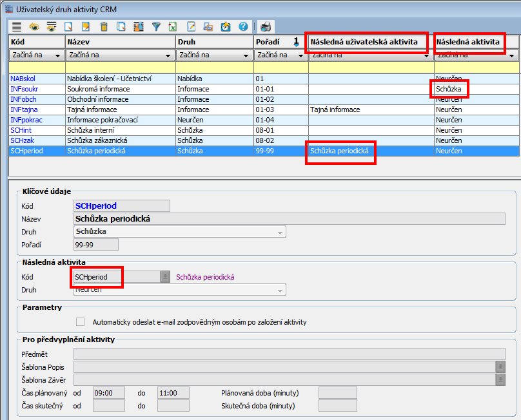521x420 pixels.
Task: Open the SCHperiod code dropdown arrow
Action: 165,277
